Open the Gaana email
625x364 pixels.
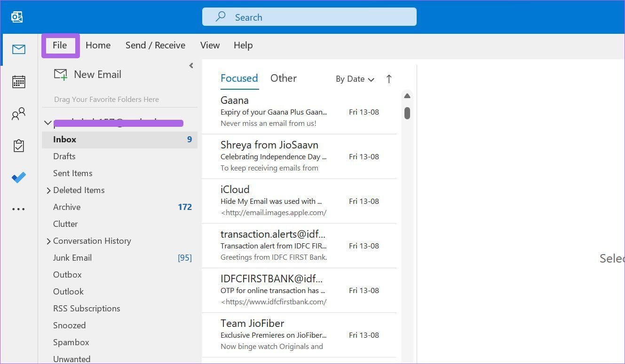click(x=299, y=112)
